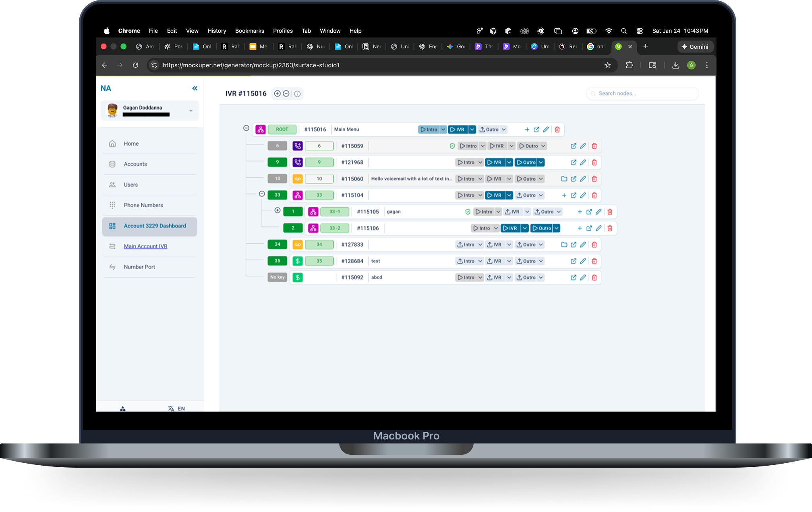The height and width of the screenshot is (512, 812).
Task: Open the Chrome History menu
Action: [x=217, y=31]
